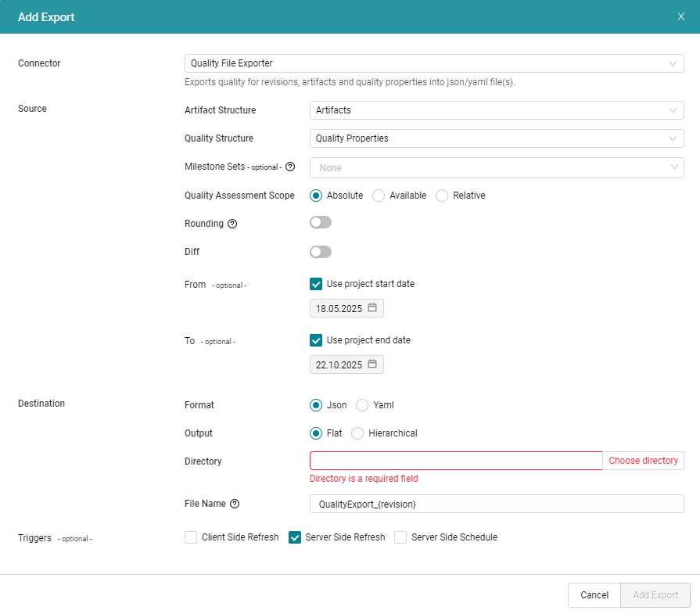Open the calendar picker for the To date
This screenshot has height=614, width=700.
point(373,364)
